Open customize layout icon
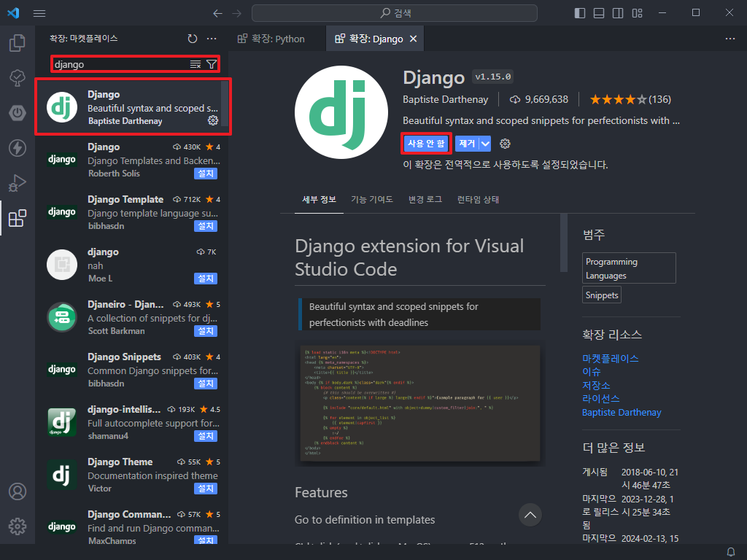This screenshot has width=747, height=560. pos(637,13)
